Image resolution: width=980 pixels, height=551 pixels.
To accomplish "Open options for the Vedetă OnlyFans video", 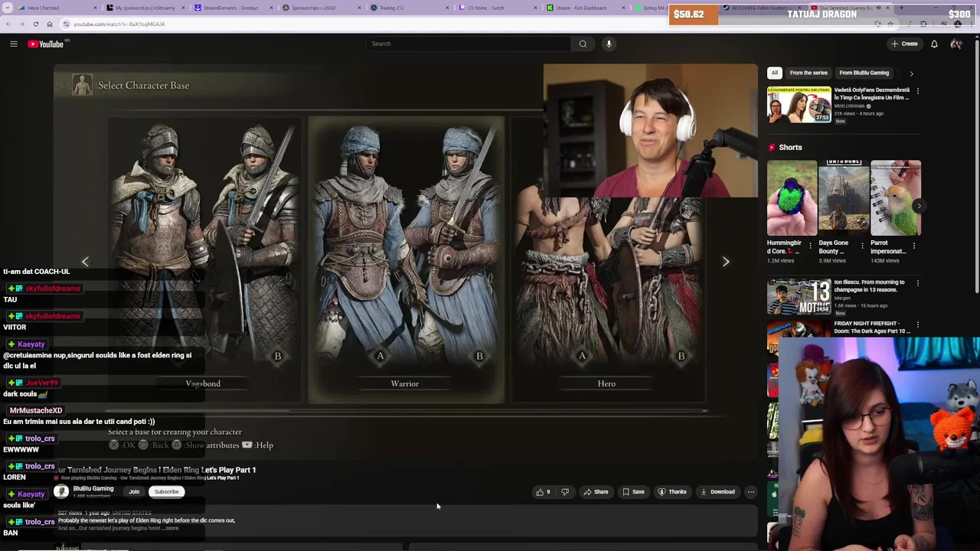I will point(917,91).
